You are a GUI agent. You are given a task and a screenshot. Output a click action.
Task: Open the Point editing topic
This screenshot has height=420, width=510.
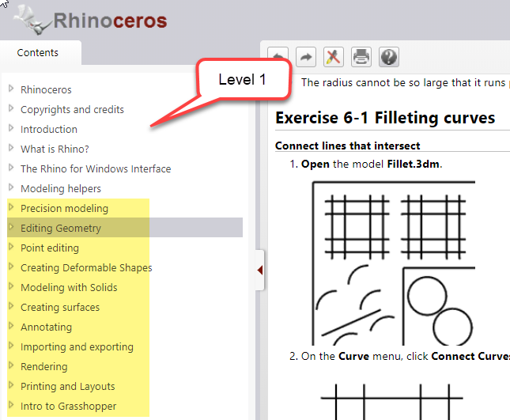50,248
